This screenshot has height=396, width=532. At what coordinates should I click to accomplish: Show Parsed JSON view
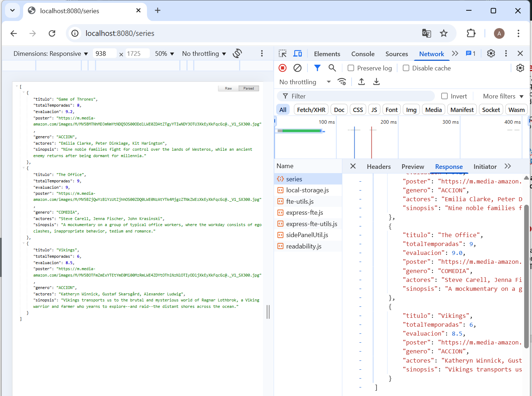tap(249, 89)
